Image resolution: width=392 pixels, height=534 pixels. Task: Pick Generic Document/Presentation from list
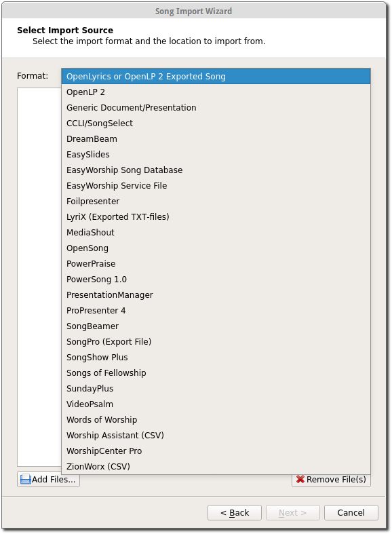click(x=216, y=108)
